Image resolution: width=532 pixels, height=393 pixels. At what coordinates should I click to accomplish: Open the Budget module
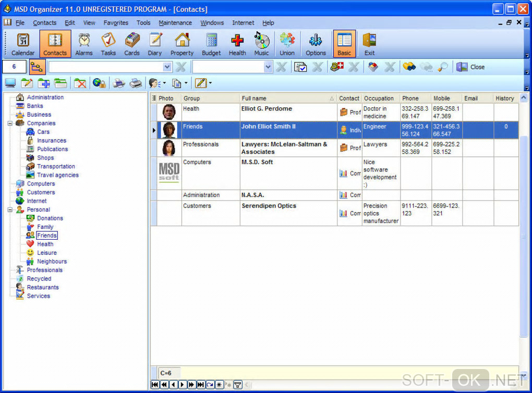[x=211, y=44]
